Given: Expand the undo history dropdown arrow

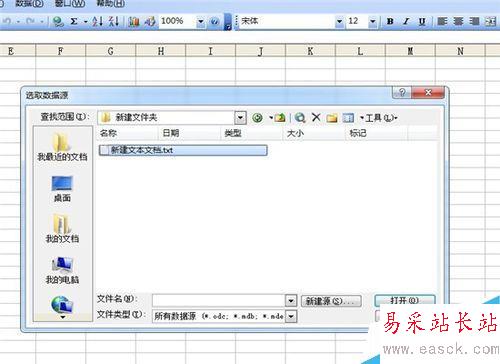Looking at the screenshot, I should click(18, 22).
